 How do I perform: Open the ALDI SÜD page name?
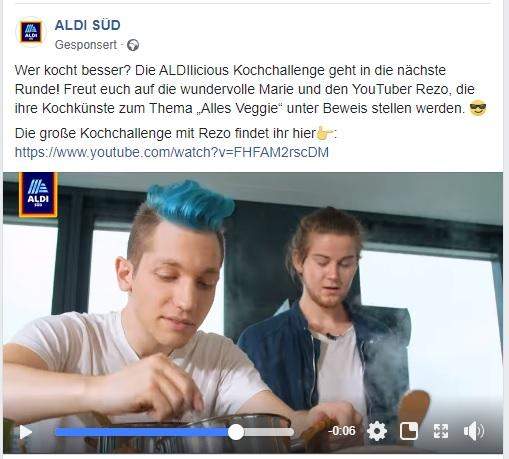87,25
